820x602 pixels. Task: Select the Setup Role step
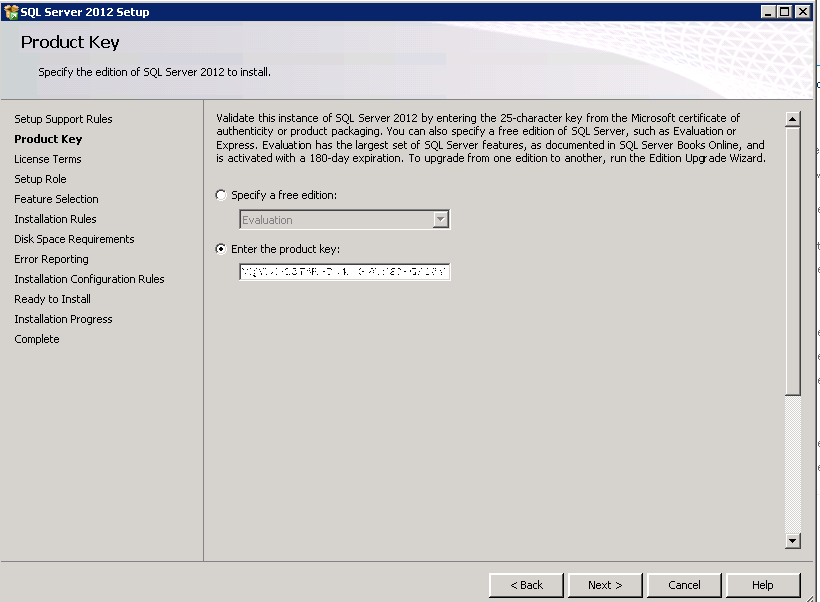point(40,179)
